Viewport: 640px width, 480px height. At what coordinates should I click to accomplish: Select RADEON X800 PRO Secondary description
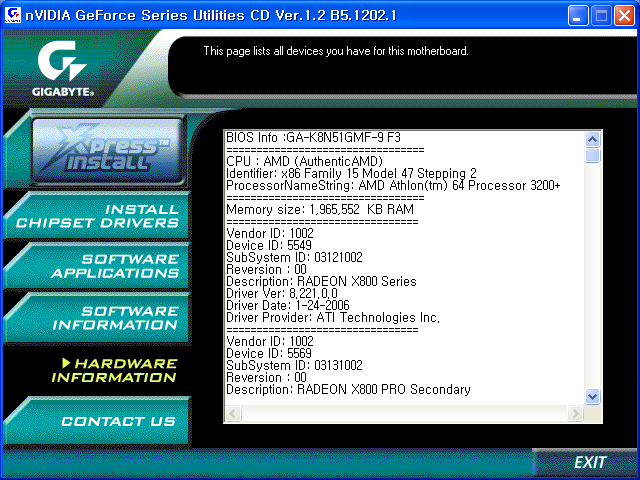tap(348, 389)
